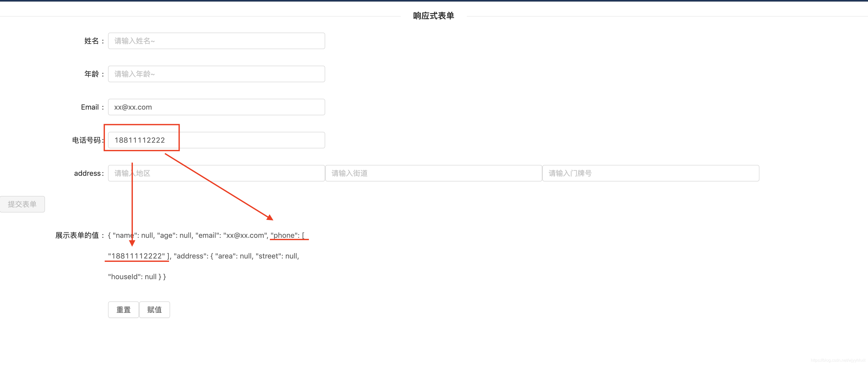Click the address field label

pyautogui.click(x=87, y=173)
